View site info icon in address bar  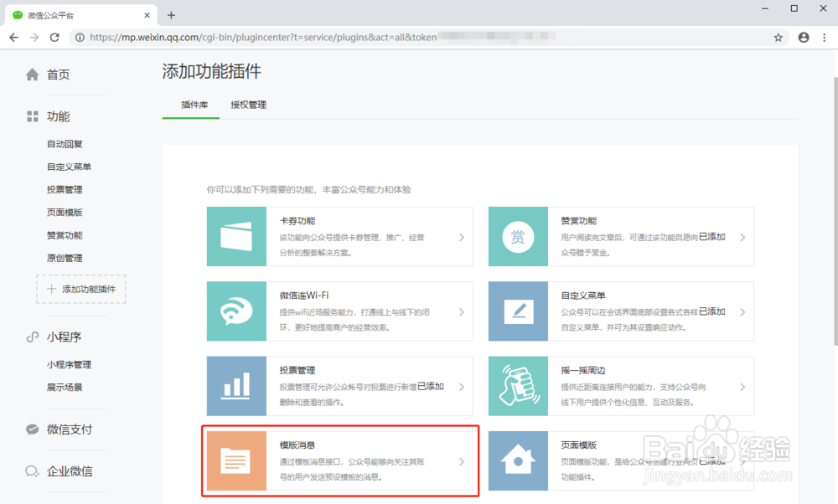(80, 38)
